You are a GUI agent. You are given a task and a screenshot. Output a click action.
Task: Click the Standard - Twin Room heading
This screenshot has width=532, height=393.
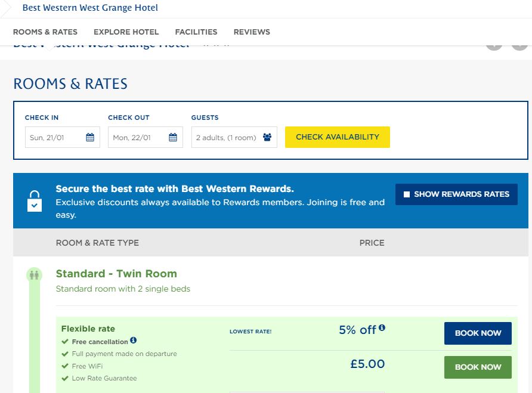coord(116,274)
